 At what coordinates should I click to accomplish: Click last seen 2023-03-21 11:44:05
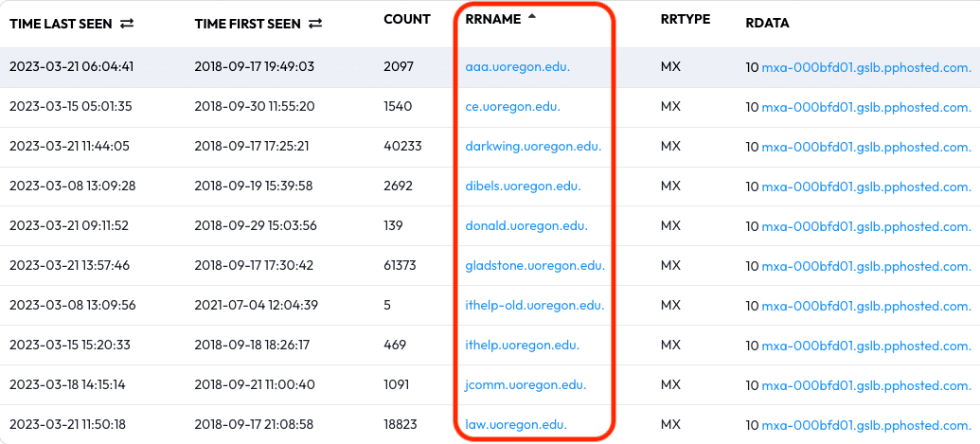click(70, 146)
